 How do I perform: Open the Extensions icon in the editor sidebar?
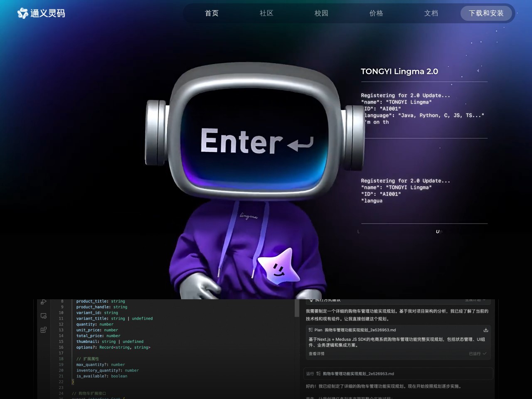coord(44,330)
